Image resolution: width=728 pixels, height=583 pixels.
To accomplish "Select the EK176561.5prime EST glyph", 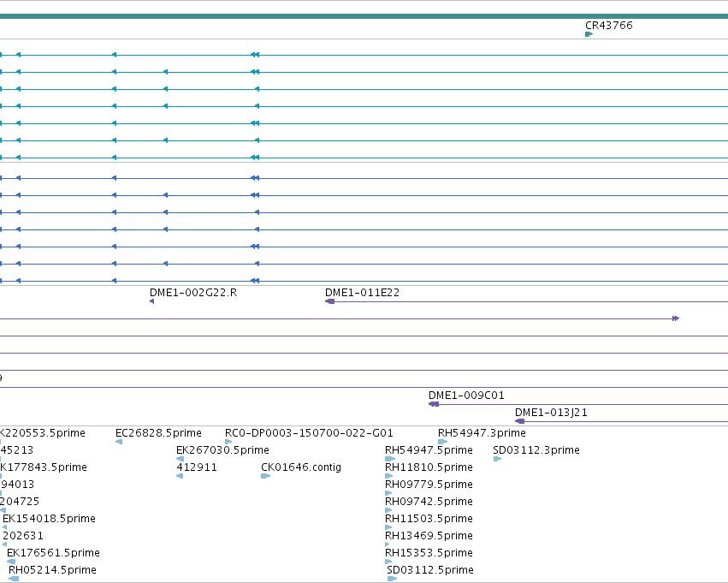I will 11,562.
